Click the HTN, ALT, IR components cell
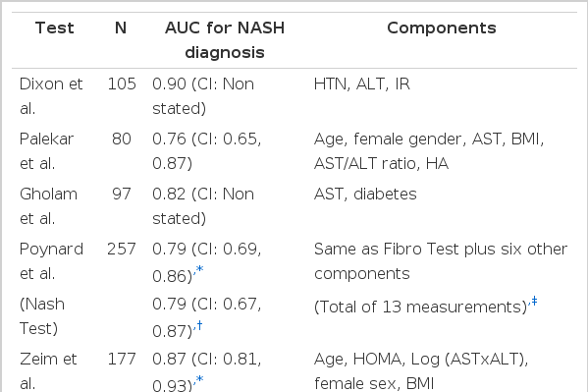 [362, 84]
